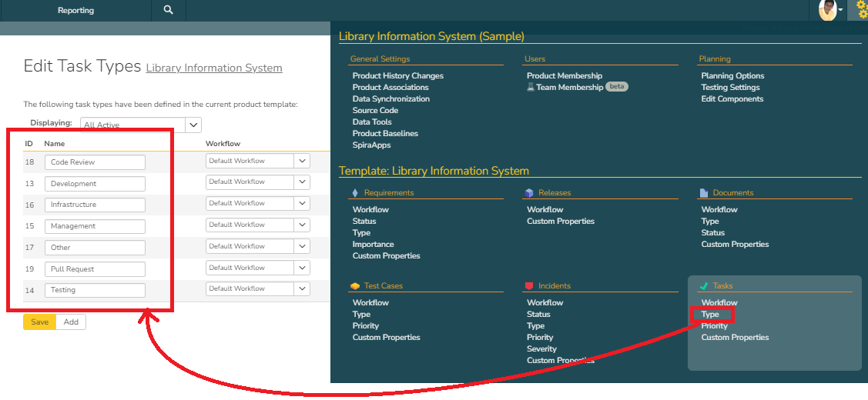Open the Reporting menu
The image size is (868, 400).
click(x=75, y=11)
